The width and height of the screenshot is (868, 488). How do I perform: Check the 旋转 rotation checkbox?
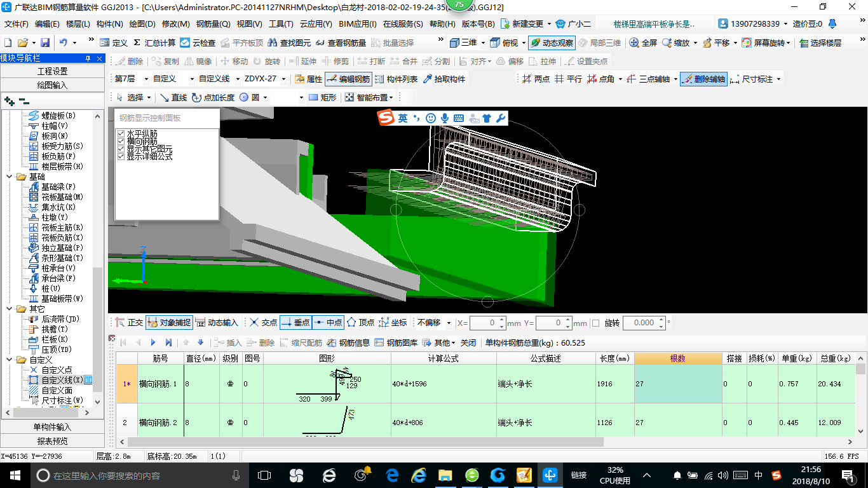click(x=595, y=323)
